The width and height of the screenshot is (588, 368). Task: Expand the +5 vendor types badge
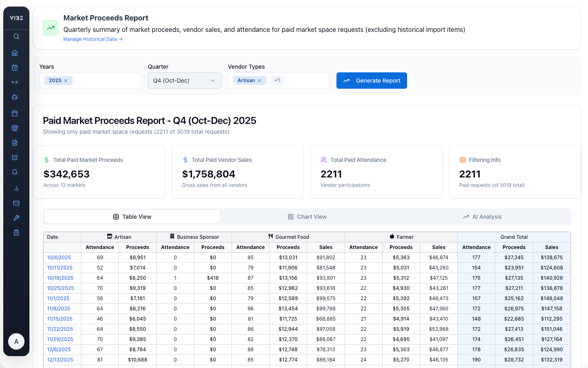click(x=277, y=80)
